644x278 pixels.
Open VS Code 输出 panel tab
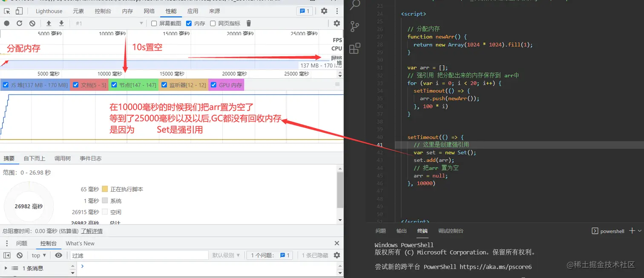tap(401, 231)
